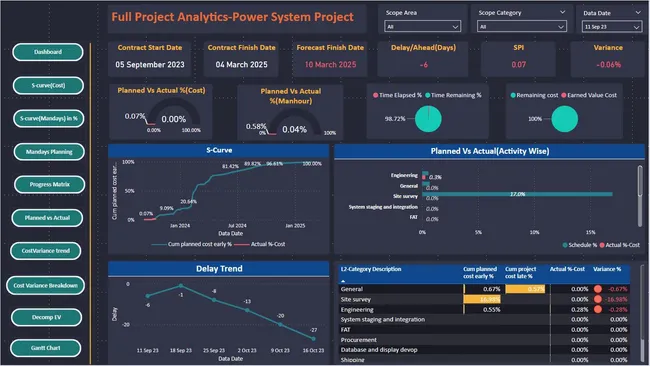Click the Site survey 17.0% bar

(x=517, y=194)
